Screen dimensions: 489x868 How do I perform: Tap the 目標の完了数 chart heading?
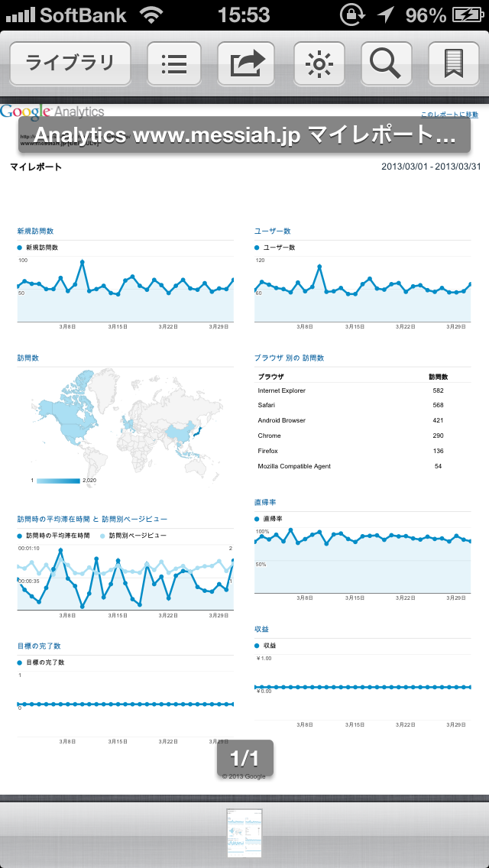pos(39,646)
